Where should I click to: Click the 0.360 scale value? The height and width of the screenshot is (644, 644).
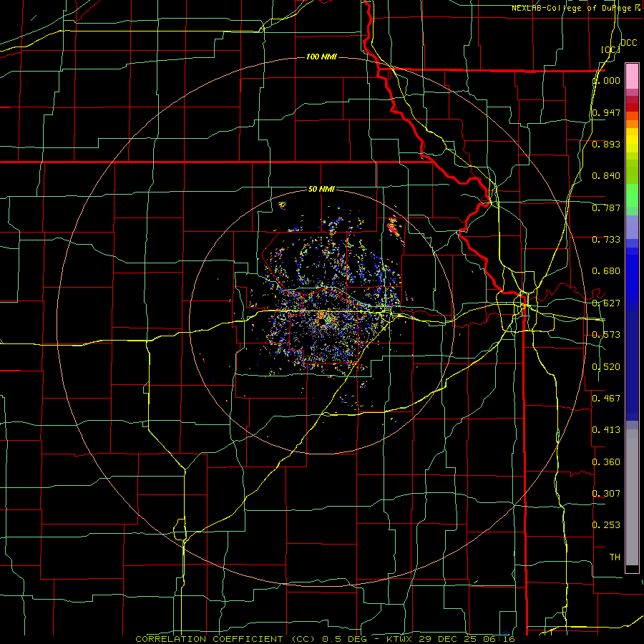606,462
